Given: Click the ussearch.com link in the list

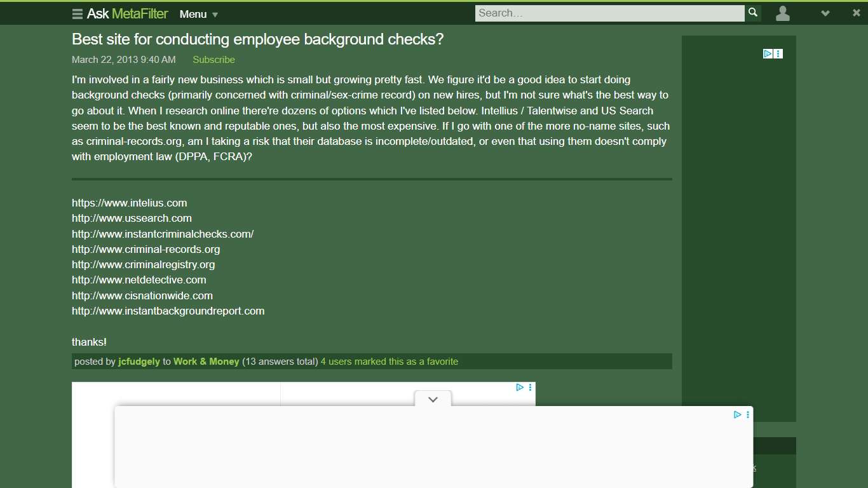Looking at the screenshot, I should tap(132, 218).
